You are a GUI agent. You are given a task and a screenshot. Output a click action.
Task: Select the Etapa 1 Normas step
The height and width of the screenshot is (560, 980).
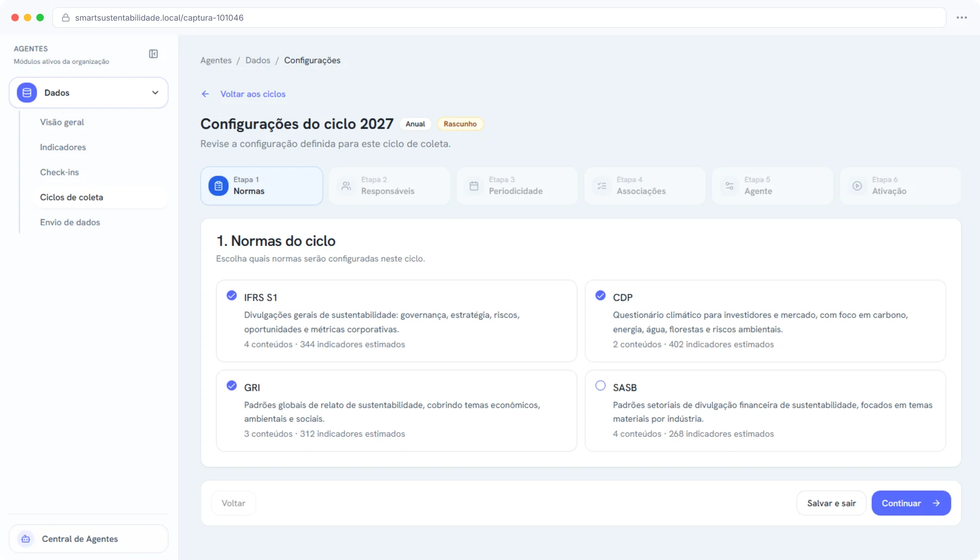[x=262, y=186]
